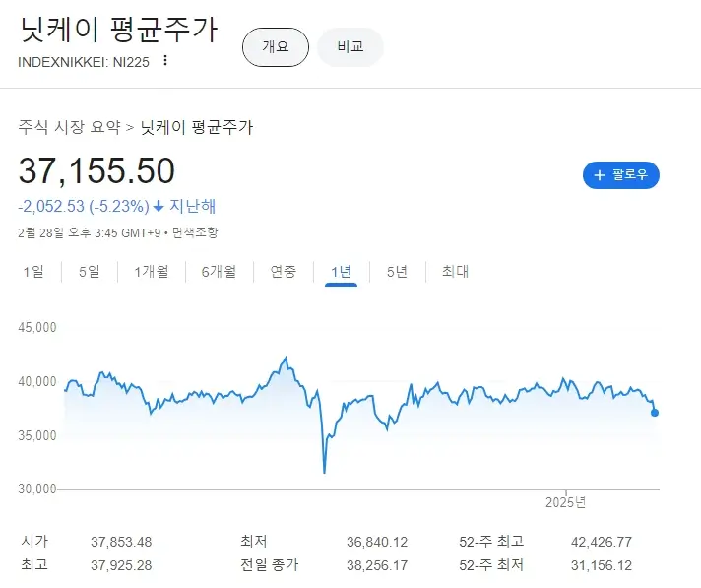
Task: Click the 개요 overview button
Action: pos(276,46)
